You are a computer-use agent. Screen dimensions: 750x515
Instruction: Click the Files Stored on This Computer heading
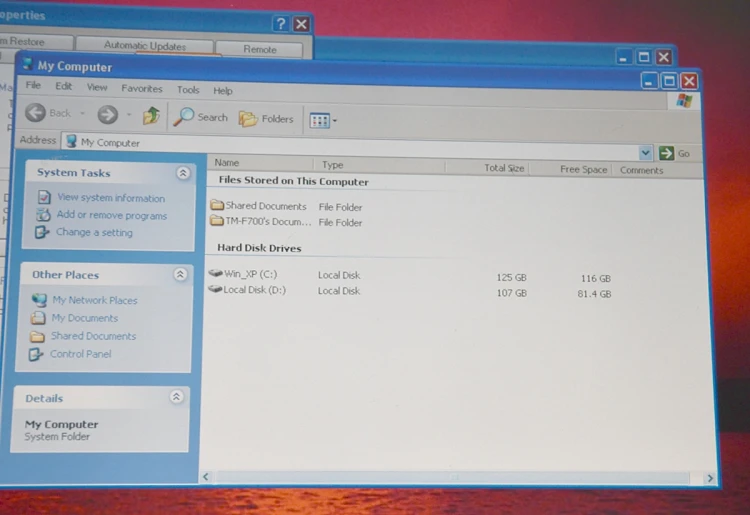(x=293, y=181)
